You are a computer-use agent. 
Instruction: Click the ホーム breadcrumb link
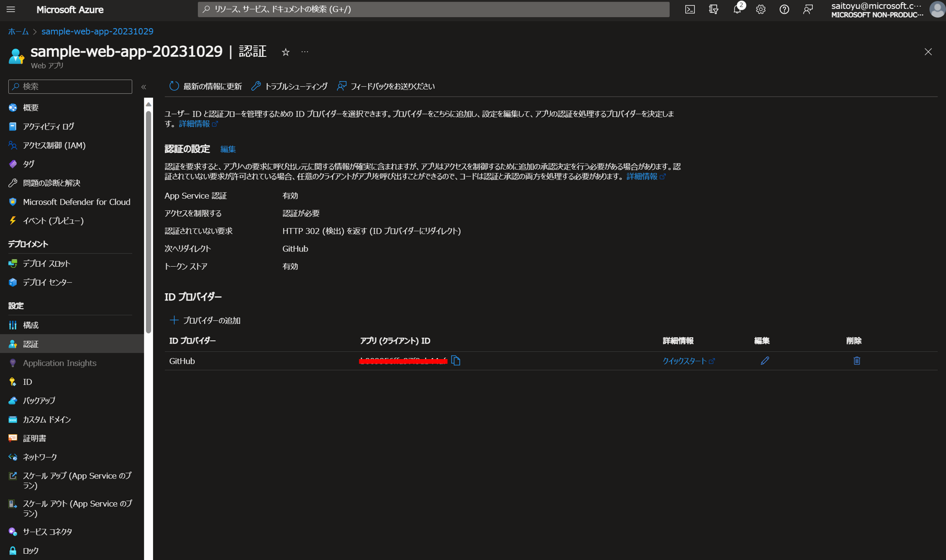[x=18, y=31]
